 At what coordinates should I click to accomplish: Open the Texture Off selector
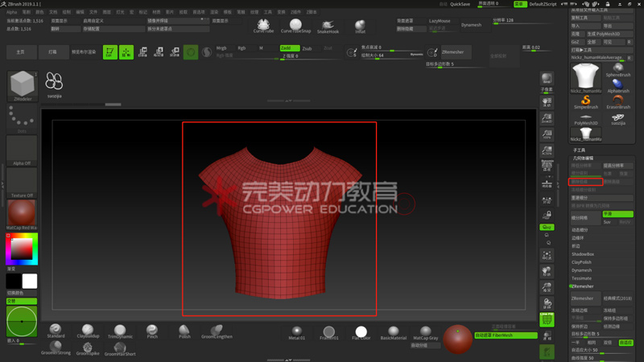pyautogui.click(x=22, y=183)
